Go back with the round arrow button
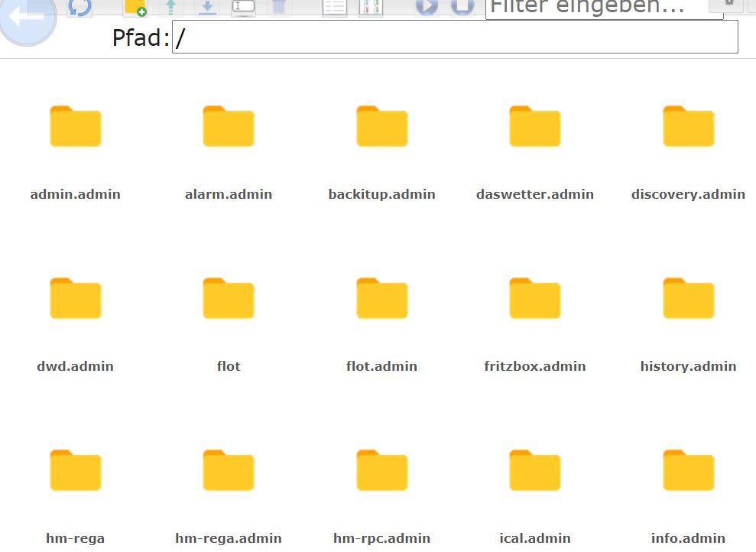This screenshot has height=552, width=756. point(28,18)
